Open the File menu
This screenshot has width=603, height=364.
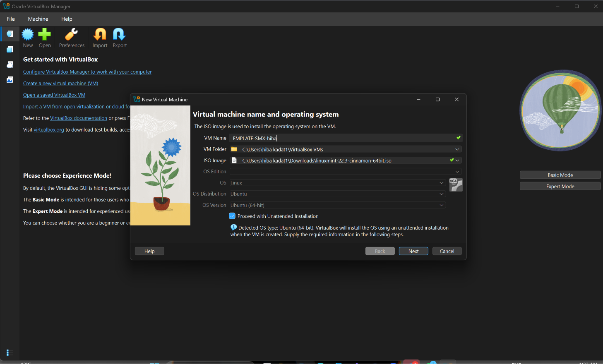(x=11, y=19)
